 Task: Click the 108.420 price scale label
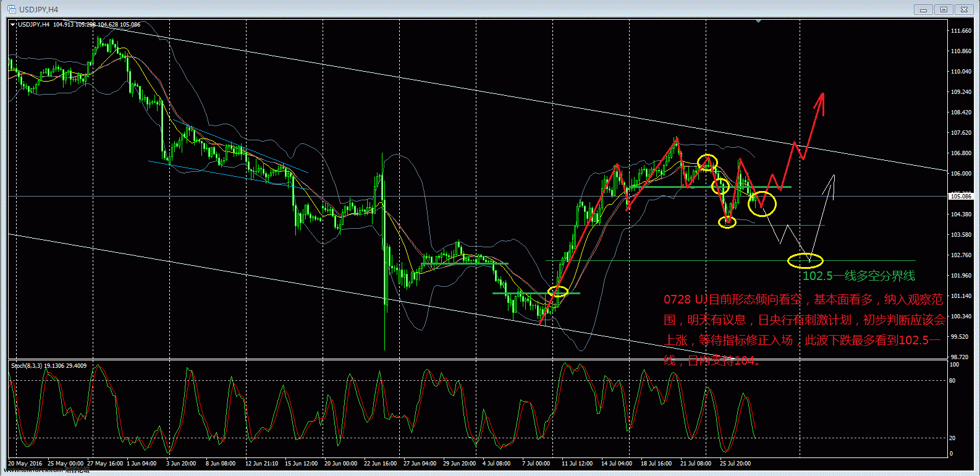pyautogui.click(x=961, y=113)
